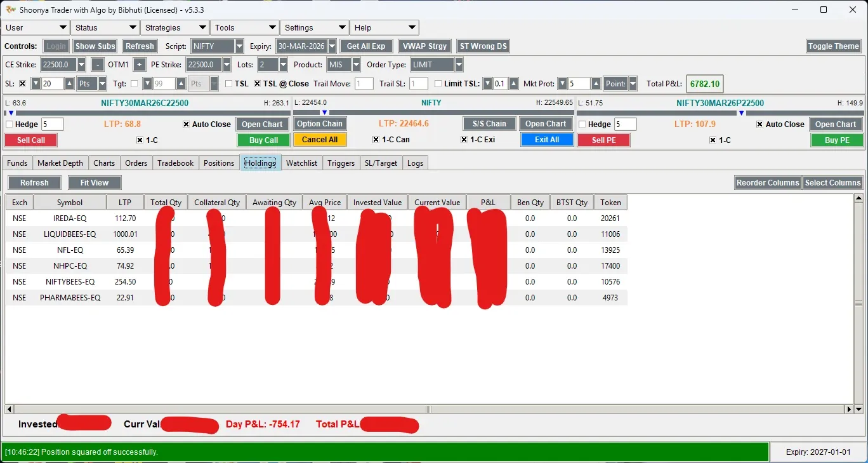Open the Status menu

click(x=105, y=28)
